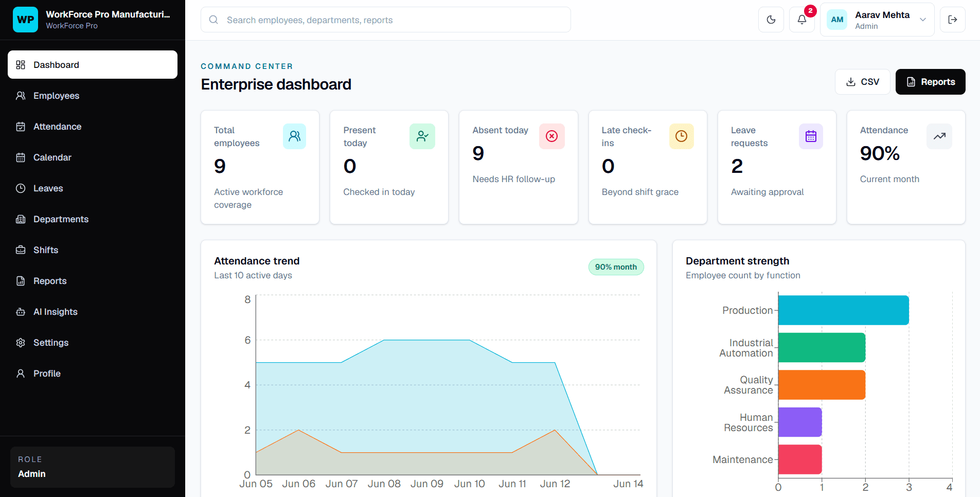Screen dimensions: 980x497
Task: Open notifications bell with 2 alerts
Action: point(802,20)
